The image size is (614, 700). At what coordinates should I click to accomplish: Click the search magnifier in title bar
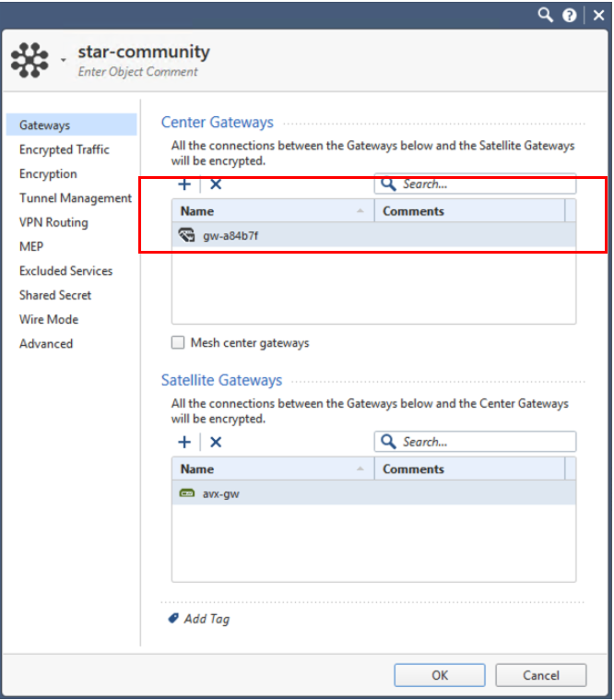(546, 15)
